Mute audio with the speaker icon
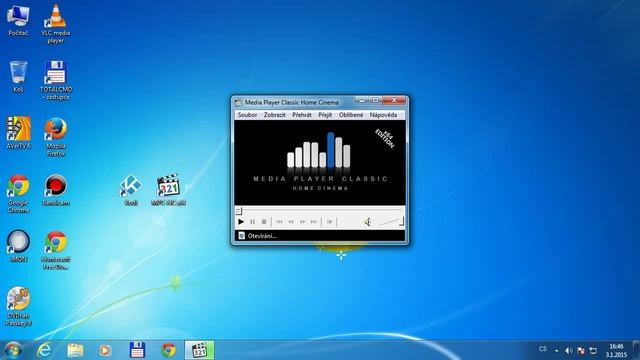Image resolution: width=640 pixels, height=360 pixels. pyautogui.click(x=367, y=222)
